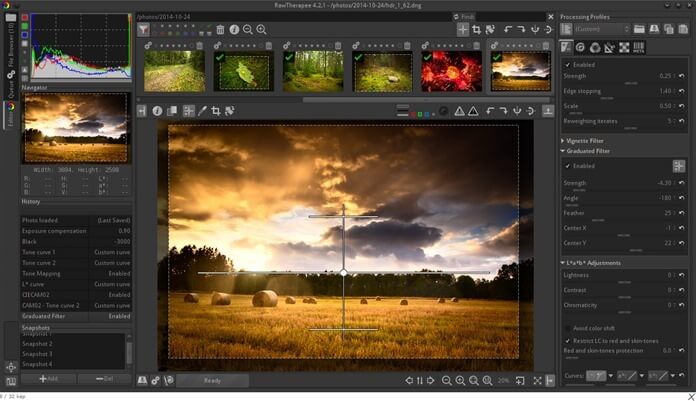The height and width of the screenshot is (401, 696).
Task: Switch to Color tab
Action: [x=595, y=47]
